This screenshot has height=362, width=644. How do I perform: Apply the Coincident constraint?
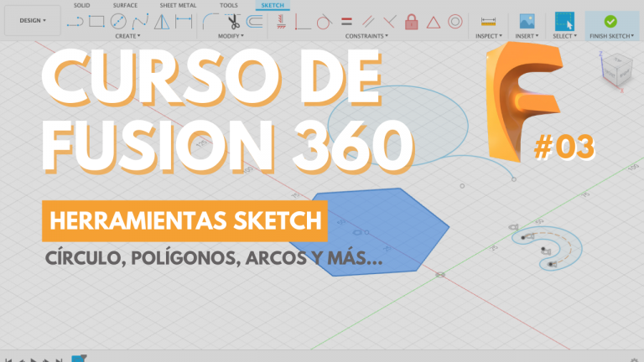(x=303, y=22)
